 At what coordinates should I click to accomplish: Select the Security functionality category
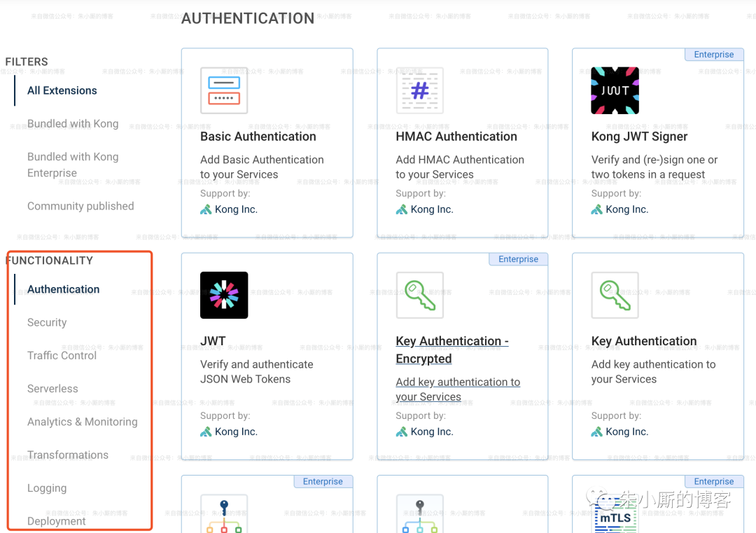[x=47, y=323]
